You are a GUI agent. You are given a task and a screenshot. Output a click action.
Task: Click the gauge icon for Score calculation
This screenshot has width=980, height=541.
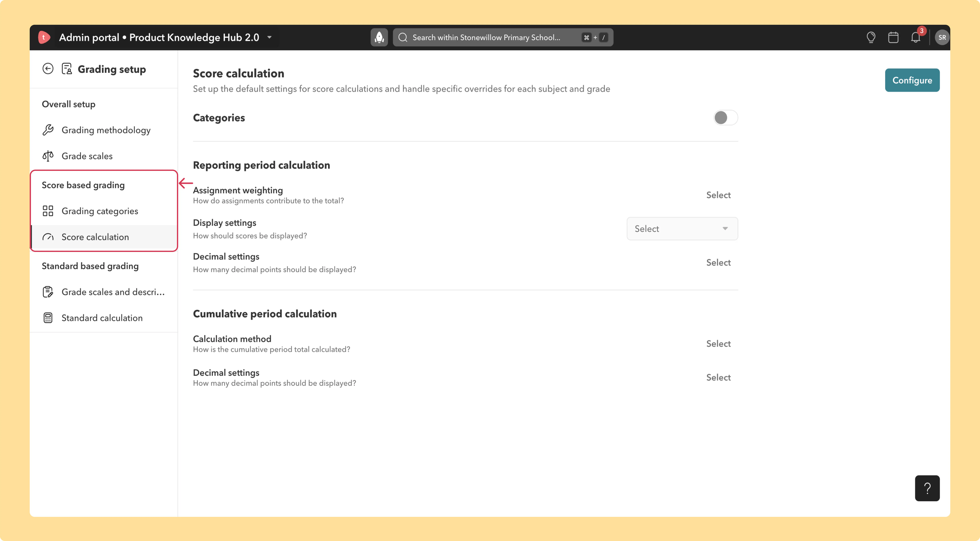coord(48,237)
